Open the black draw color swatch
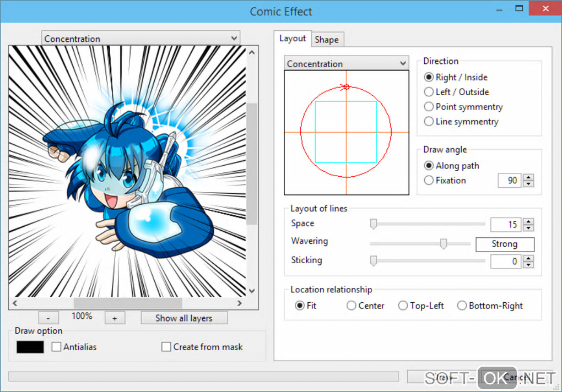562x392 pixels. (x=30, y=347)
